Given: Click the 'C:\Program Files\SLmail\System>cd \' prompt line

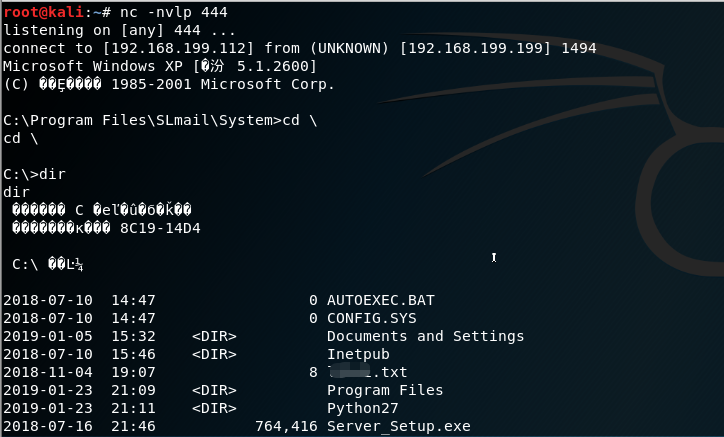Looking at the screenshot, I should 160,121.
